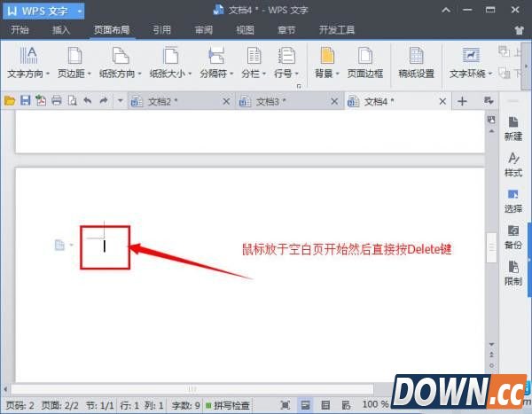Image resolution: width=532 pixels, height=414 pixels.
Task: Open the quick access toolbar customize arrow
Action: click(120, 101)
